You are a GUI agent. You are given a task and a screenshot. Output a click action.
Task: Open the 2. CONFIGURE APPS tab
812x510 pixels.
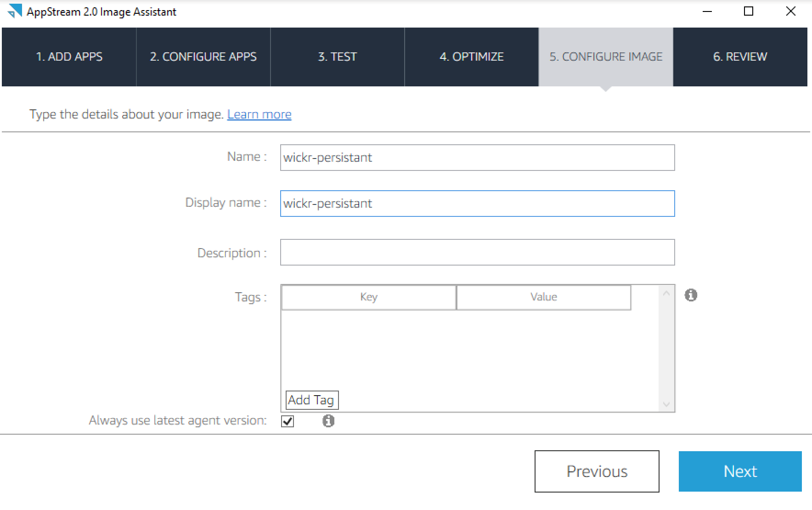203,57
